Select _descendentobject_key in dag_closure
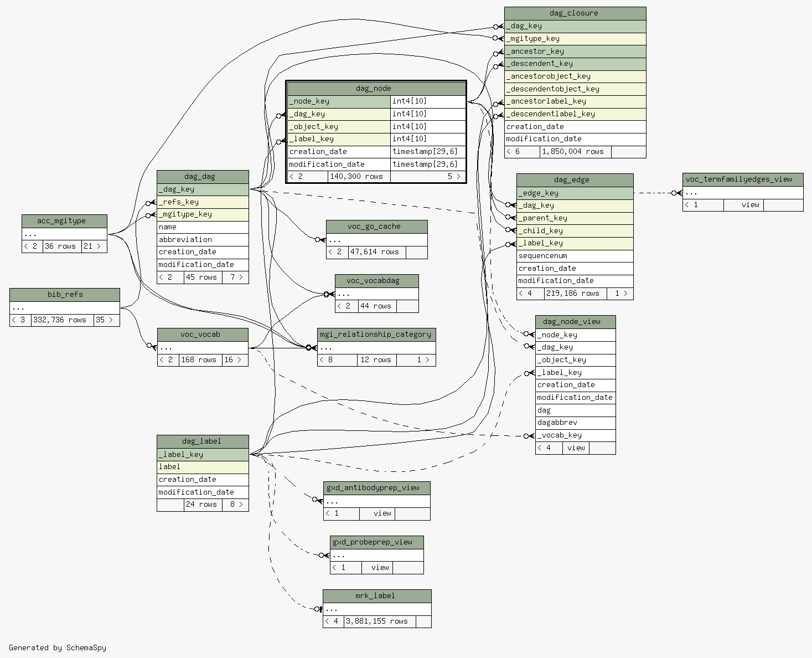 click(x=575, y=89)
